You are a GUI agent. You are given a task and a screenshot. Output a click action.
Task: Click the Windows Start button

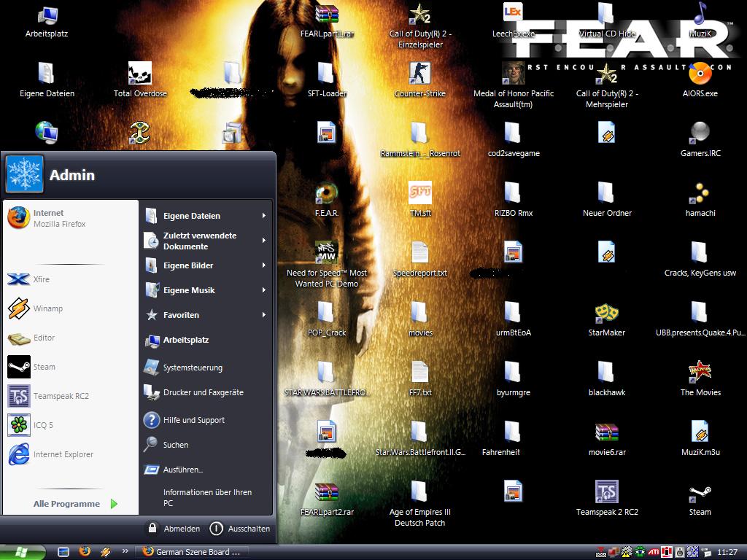click(x=22, y=552)
